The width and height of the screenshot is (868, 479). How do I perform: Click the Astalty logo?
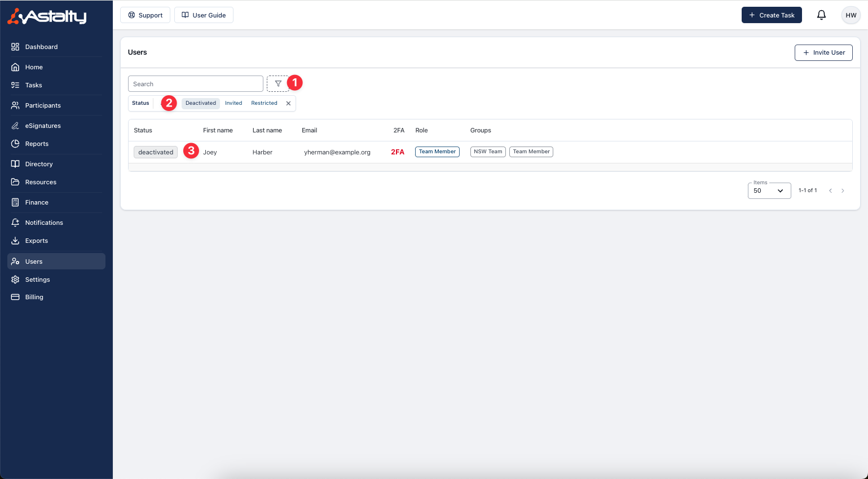point(47,16)
